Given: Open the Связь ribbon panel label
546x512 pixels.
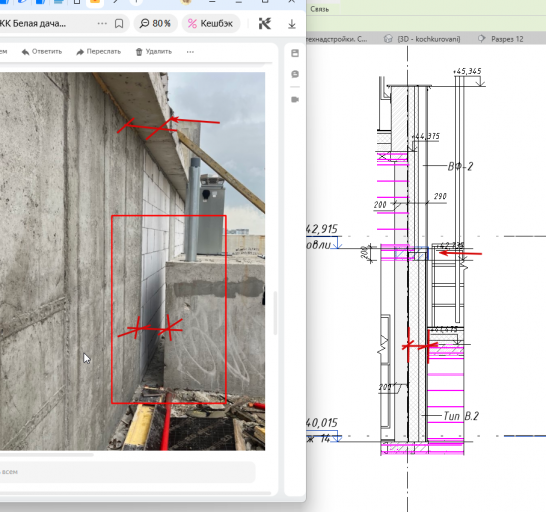Looking at the screenshot, I should click(x=320, y=9).
